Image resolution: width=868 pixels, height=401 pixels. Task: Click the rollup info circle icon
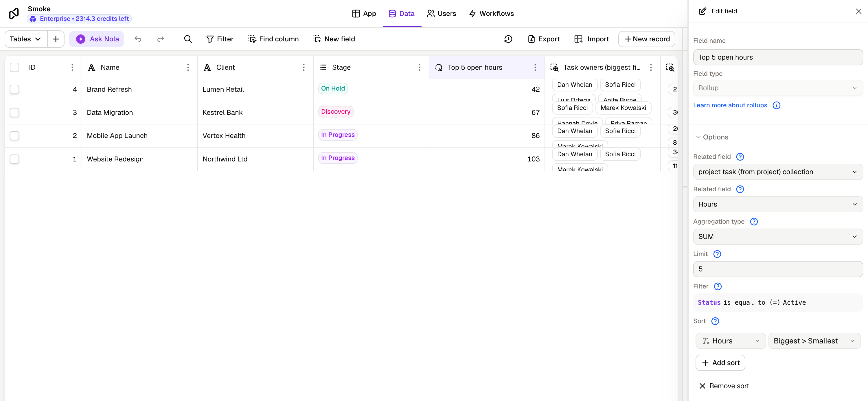(776, 106)
